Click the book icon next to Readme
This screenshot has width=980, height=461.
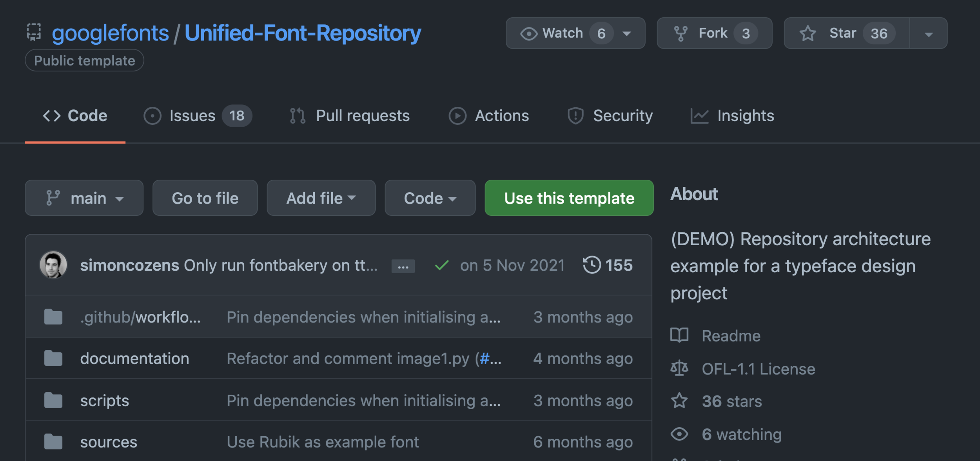(679, 335)
